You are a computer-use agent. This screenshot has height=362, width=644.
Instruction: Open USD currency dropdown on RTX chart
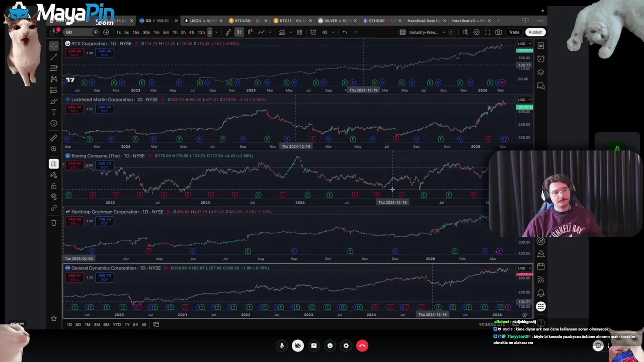click(524, 44)
